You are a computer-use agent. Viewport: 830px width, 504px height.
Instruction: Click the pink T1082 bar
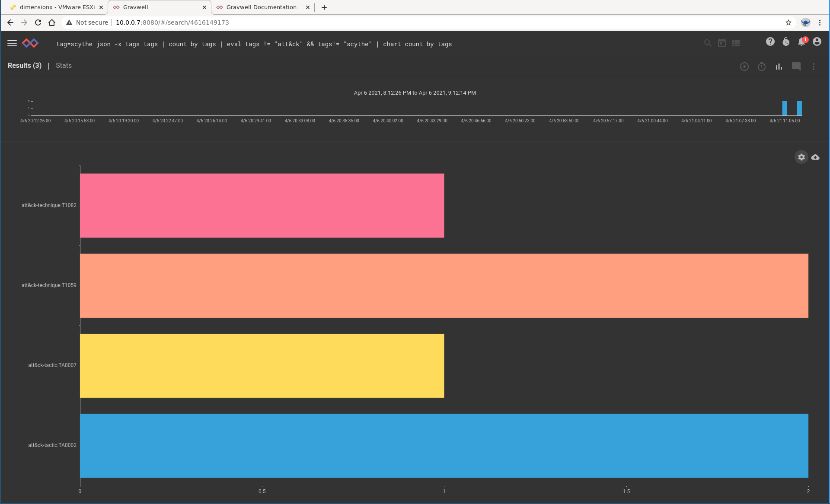262,206
